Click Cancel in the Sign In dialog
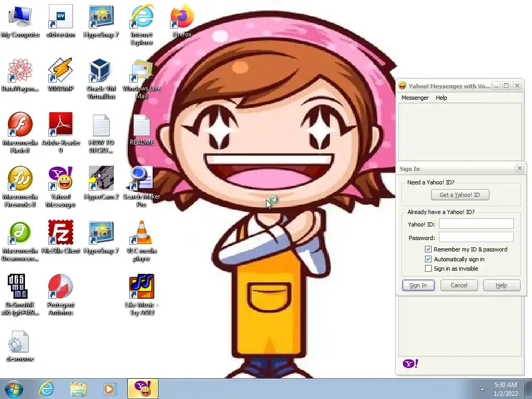This screenshot has width=532, height=399. click(459, 285)
